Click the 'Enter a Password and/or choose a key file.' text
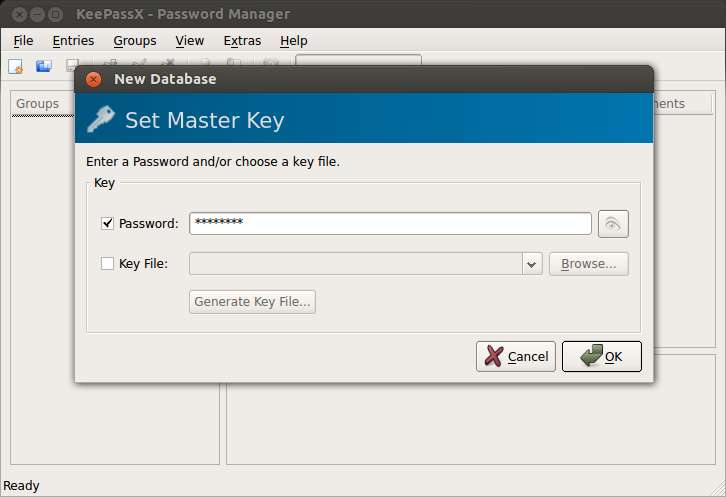 coord(213,162)
